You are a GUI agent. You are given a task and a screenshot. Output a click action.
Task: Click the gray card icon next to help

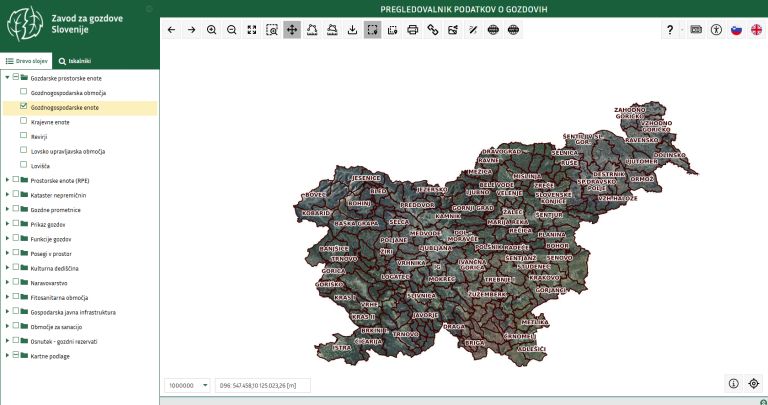(696, 30)
